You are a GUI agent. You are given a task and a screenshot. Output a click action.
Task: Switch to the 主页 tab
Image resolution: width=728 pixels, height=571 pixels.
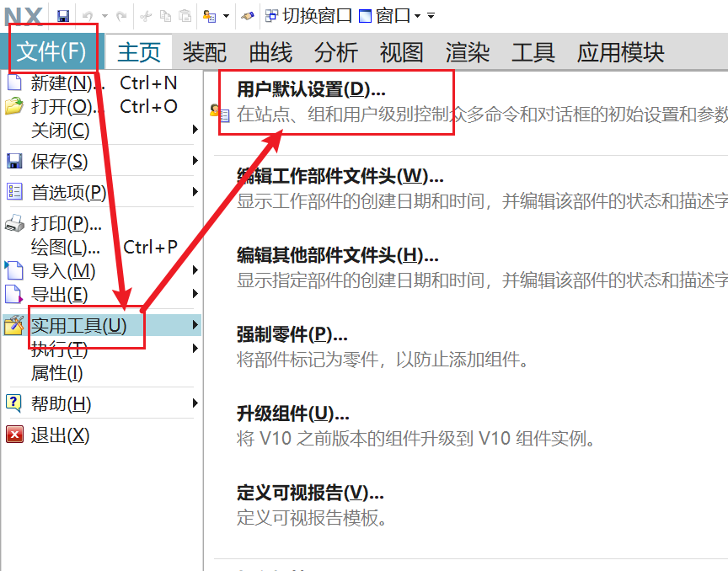(x=139, y=52)
